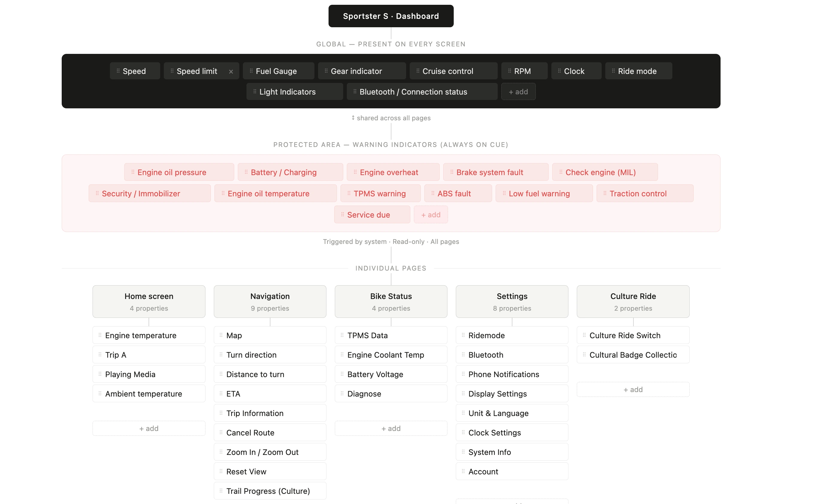Screen dimensions: 817x504
Task: Select the Reset View property
Action: tap(270, 471)
